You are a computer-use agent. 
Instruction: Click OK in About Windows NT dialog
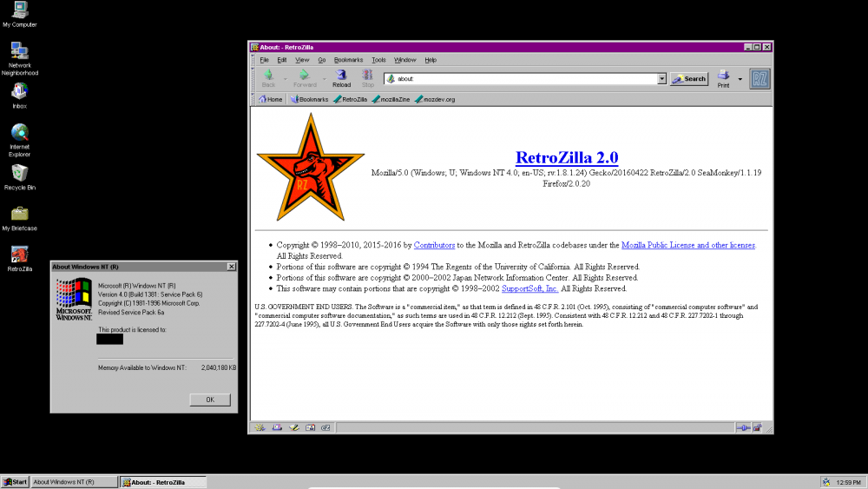tap(210, 400)
